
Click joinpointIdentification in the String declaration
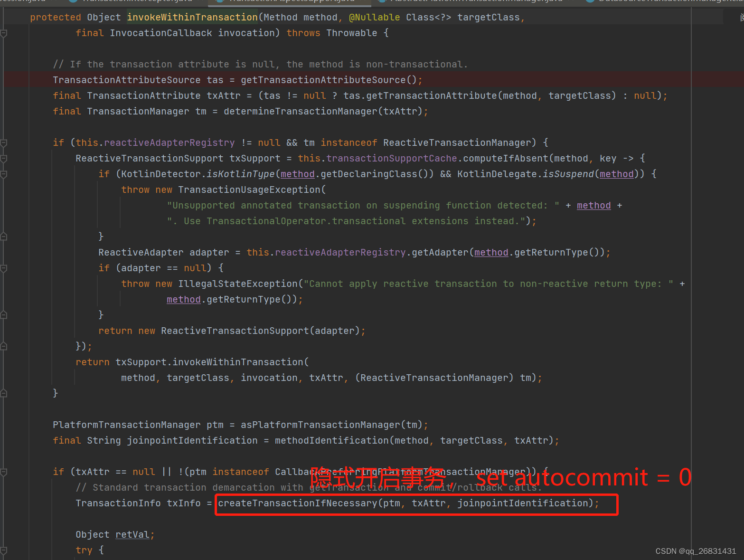(x=192, y=441)
